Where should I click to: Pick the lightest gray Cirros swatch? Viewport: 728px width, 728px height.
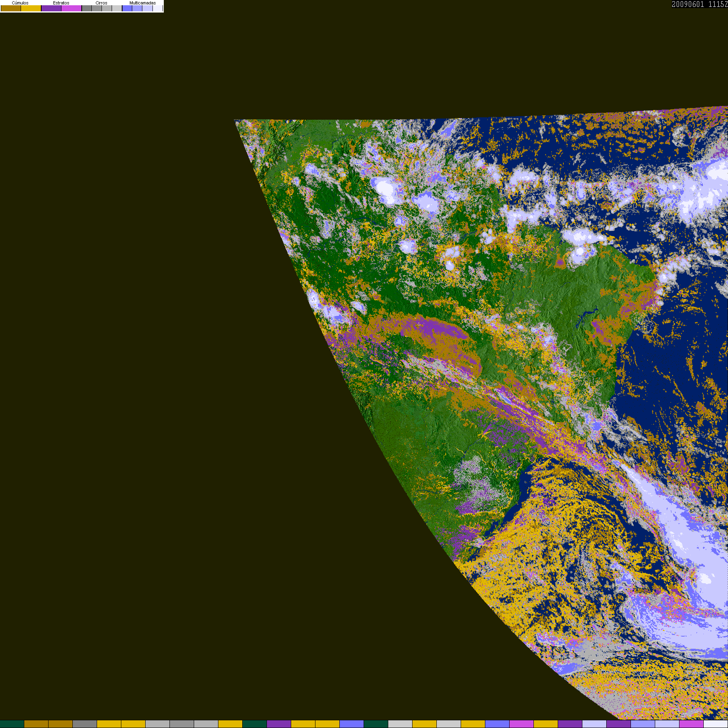[117, 8]
